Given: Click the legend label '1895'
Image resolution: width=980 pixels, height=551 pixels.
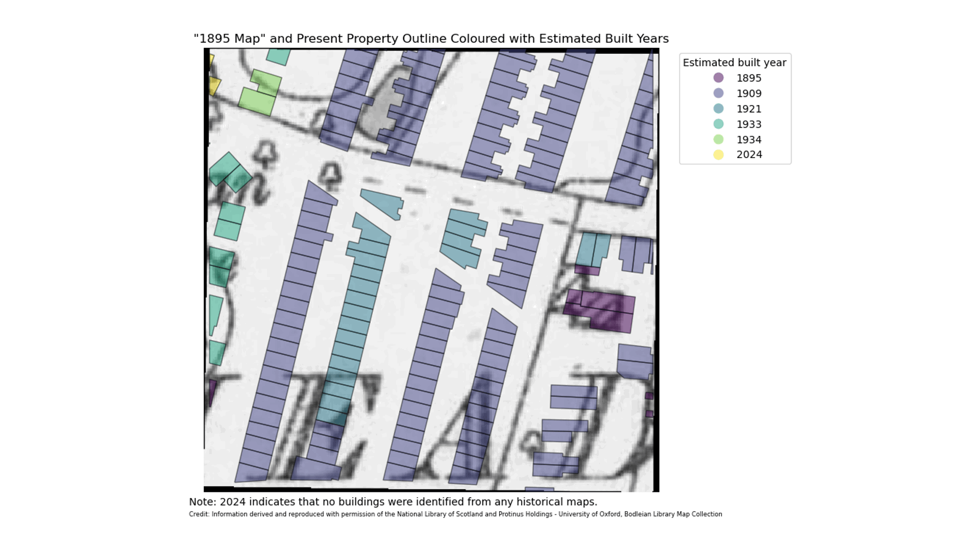Looking at the screenshot, I should point(749,78).
